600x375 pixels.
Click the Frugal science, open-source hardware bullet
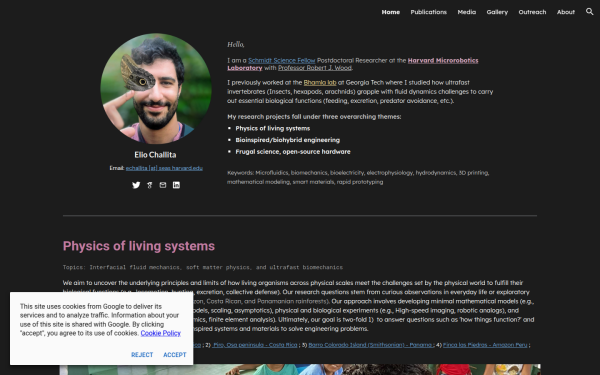coord(293,152)
